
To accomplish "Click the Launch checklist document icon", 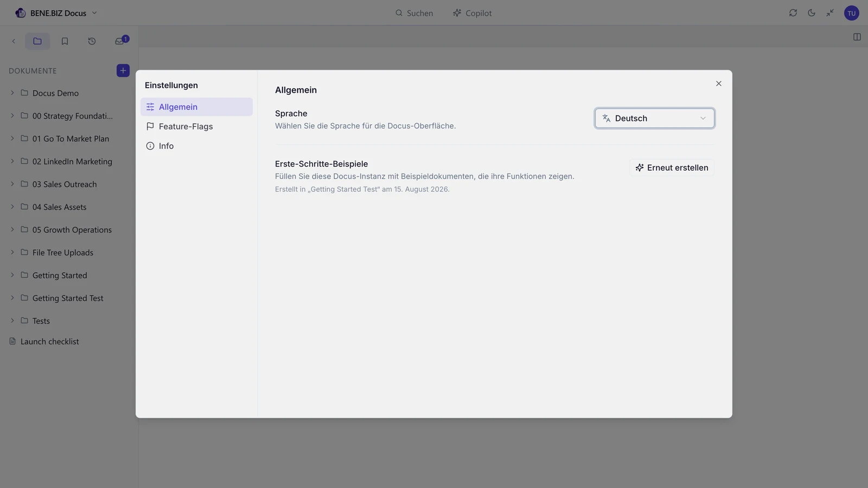I will 12,341.
